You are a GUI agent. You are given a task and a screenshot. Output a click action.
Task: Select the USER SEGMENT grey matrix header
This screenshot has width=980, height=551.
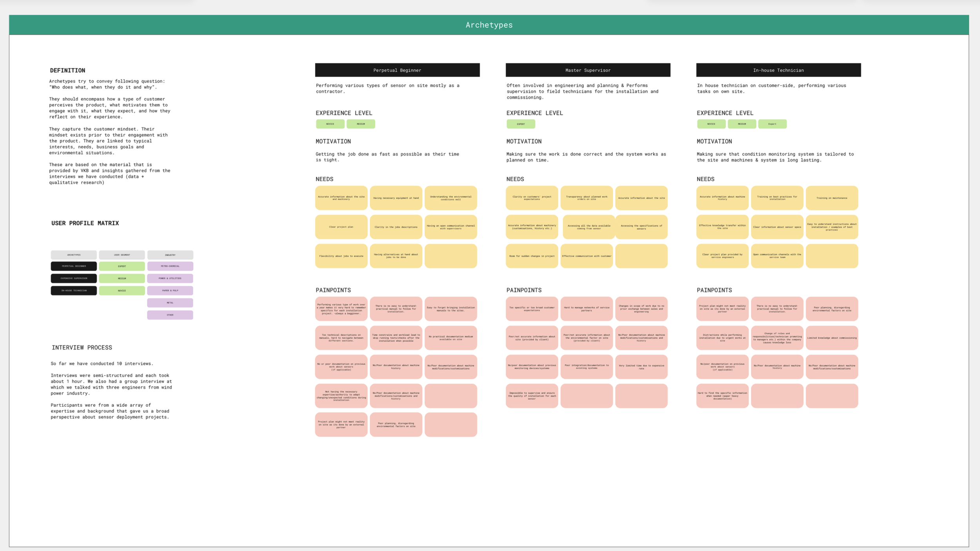(x=122, y=255)
